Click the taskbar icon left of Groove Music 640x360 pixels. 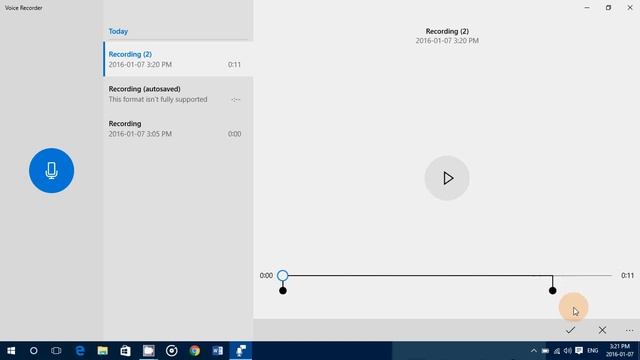(x=149, y=351)
